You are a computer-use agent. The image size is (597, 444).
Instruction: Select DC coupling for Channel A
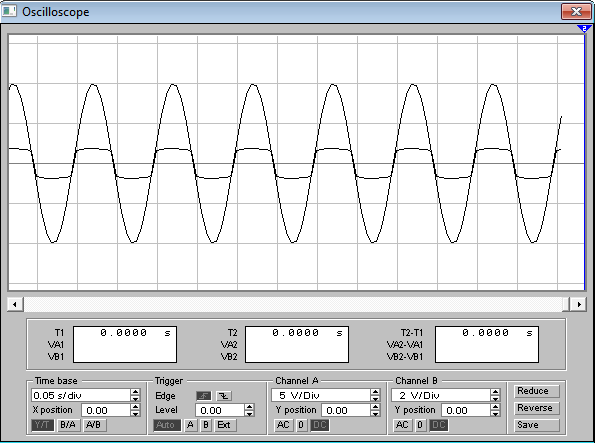[x=319, y=425]
